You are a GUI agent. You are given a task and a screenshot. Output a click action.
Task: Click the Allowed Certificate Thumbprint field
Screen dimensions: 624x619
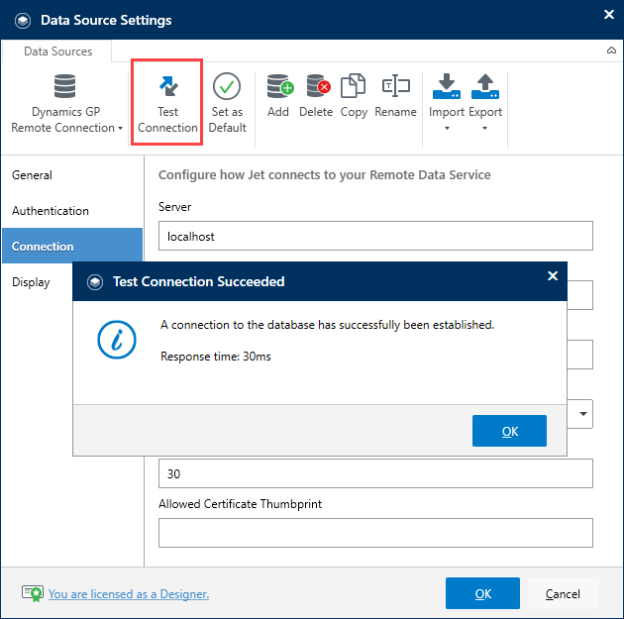point(375,533)
